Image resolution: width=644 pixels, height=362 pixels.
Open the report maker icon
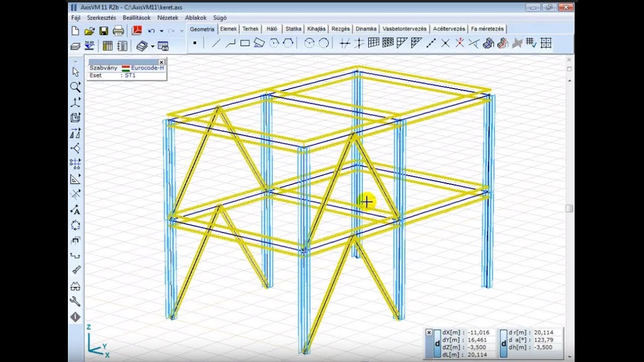pos(122,46)
